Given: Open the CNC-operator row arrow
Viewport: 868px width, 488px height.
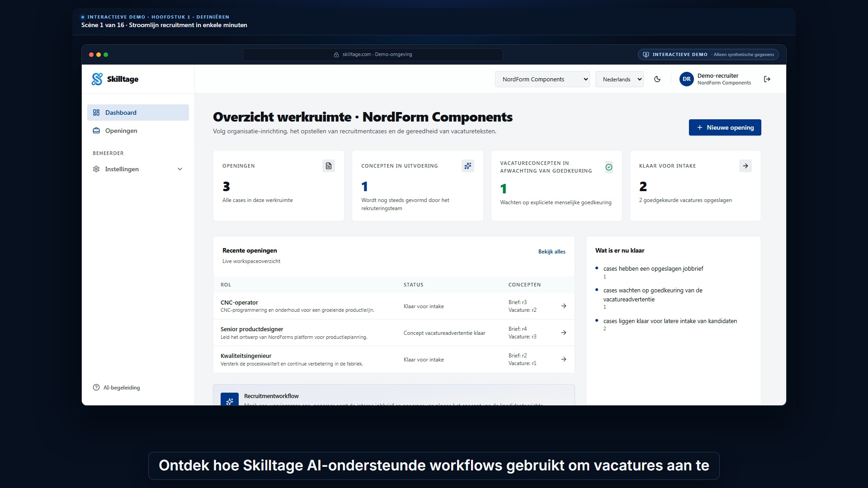Looking at the screenshot, I should coord(564,306).
